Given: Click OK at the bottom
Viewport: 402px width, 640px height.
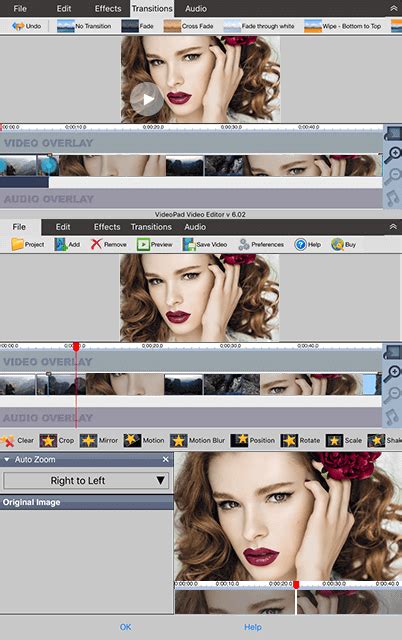Looking at the screenshot, I should point(126,627).
